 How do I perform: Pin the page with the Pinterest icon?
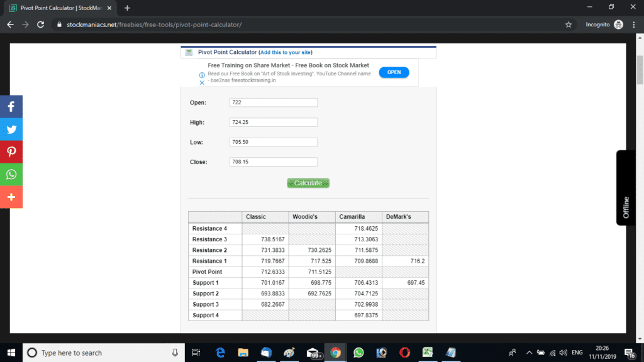point(11,151)
